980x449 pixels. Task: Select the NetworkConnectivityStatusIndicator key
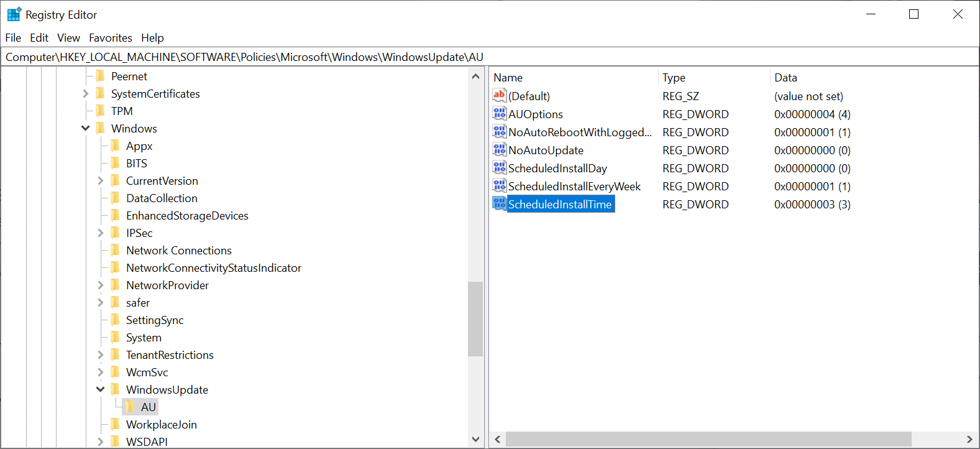214,267
